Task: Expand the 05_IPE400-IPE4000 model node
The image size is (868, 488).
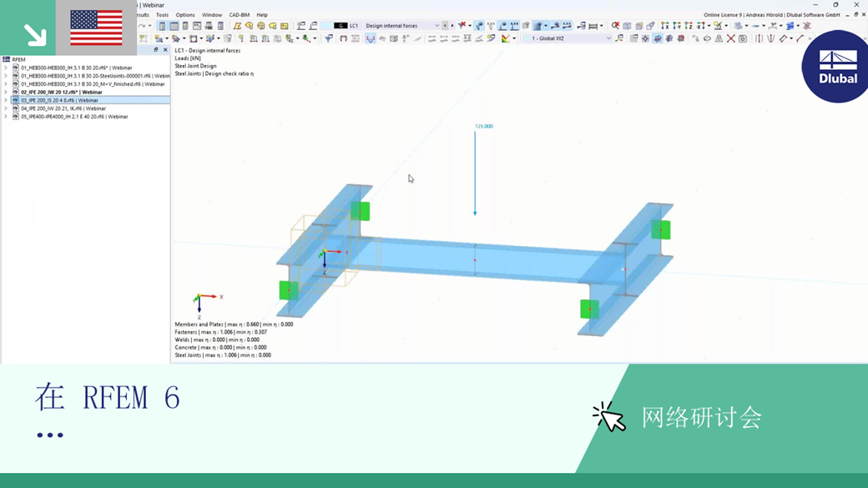Action: (x=6, y=117)
